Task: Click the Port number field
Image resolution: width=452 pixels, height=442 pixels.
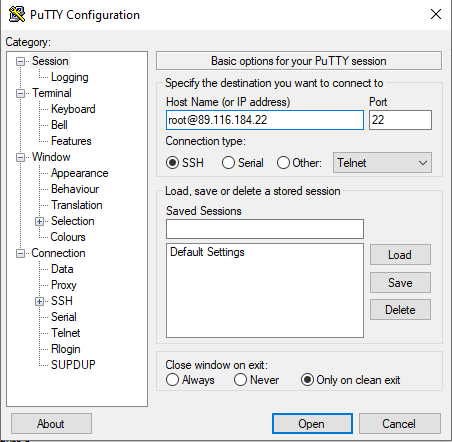Action: click(400, 120)
